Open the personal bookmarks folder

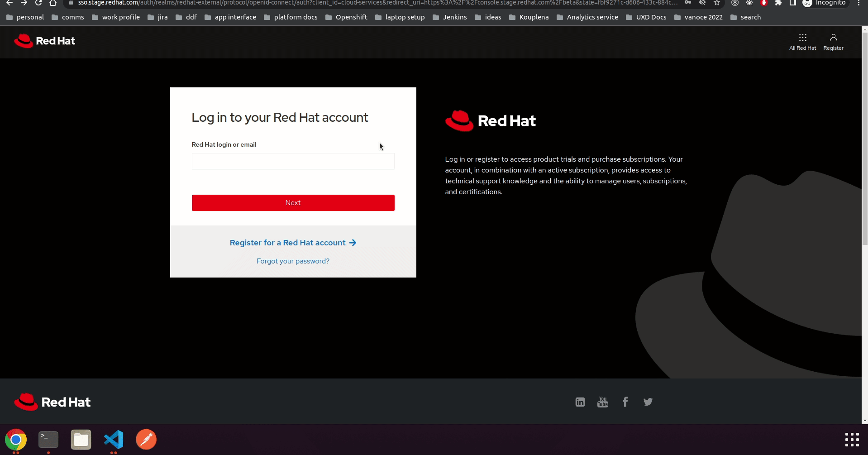25,17
